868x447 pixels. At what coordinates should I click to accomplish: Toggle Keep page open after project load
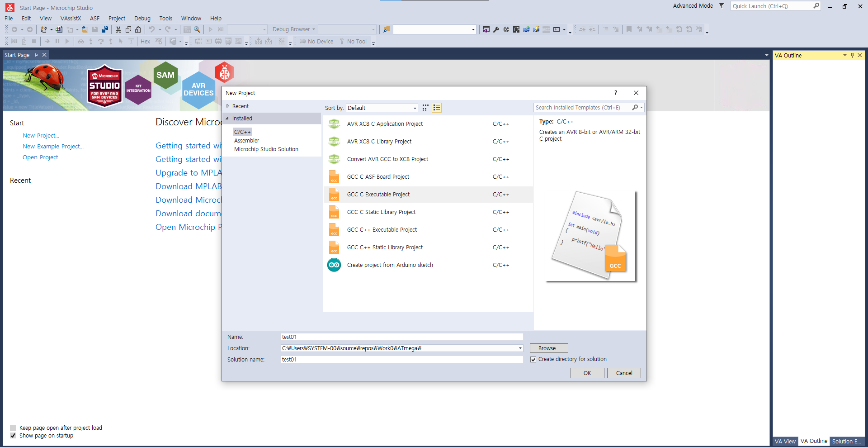13,428
